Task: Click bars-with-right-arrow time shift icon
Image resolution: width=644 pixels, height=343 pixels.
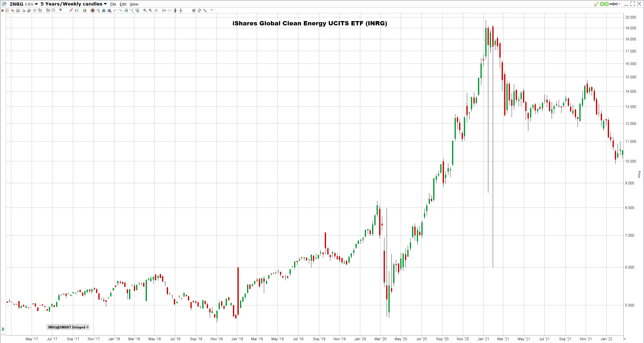Action: click(x=164, y=11)
